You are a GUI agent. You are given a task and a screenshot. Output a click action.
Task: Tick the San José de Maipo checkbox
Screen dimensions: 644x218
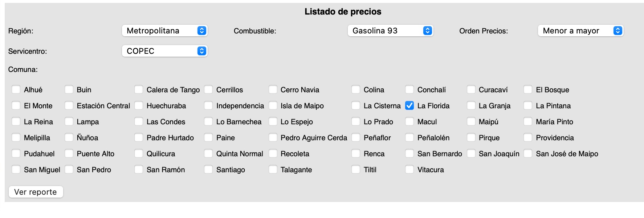528,154
